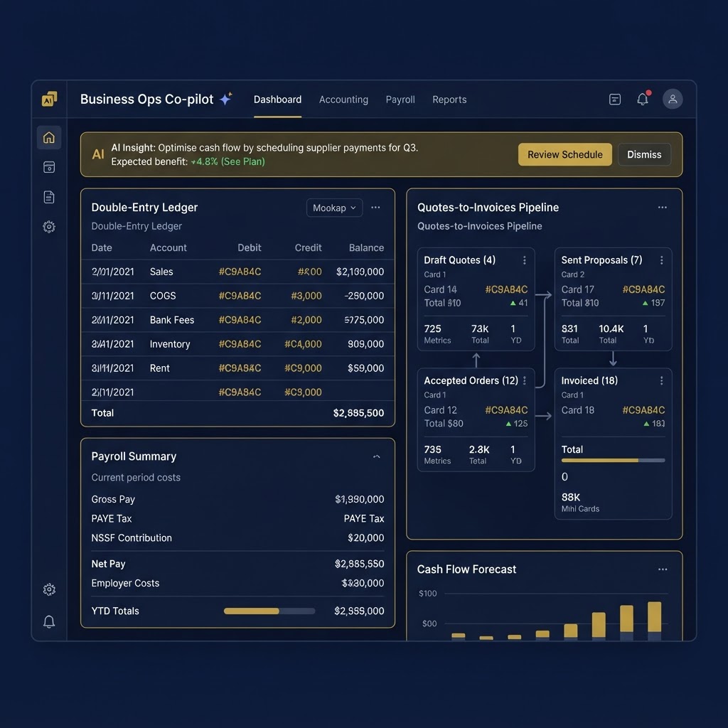728x728 pixels.
Task: Follow the See Plan link
Action: coord(243,161)
